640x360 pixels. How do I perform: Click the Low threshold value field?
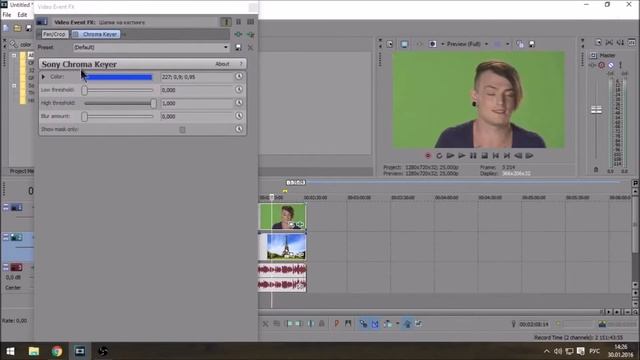(197, 90)
